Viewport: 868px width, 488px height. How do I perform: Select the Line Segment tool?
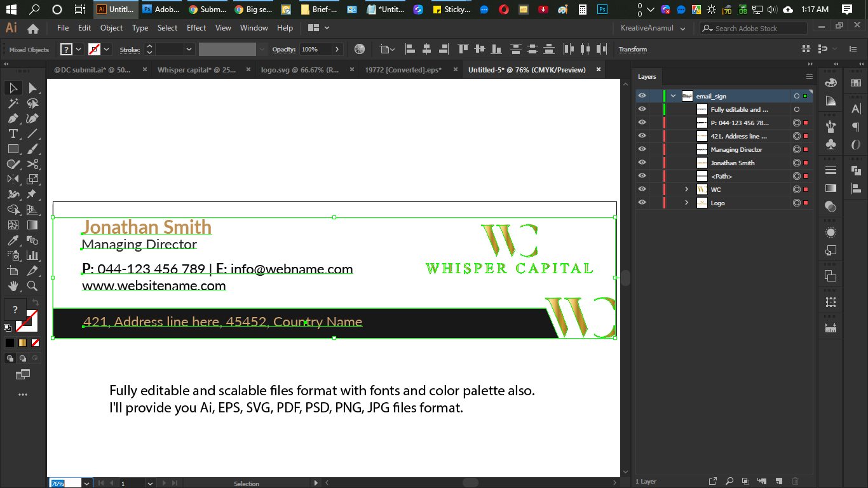click(32, 133)
